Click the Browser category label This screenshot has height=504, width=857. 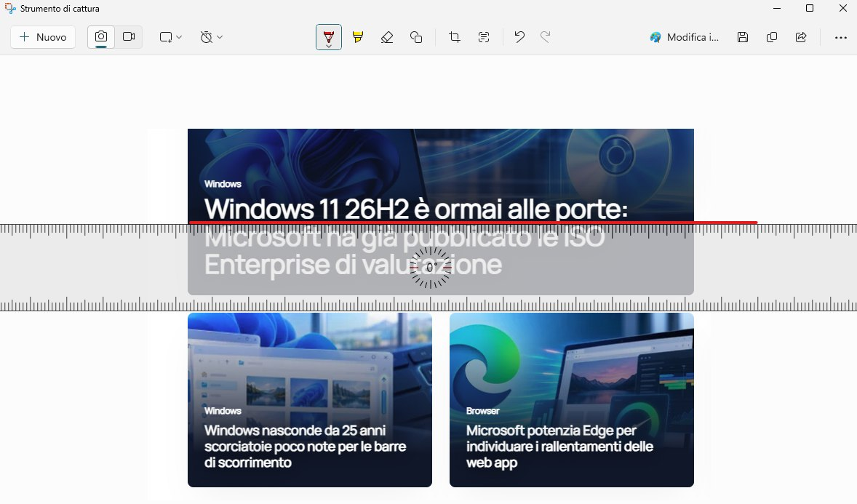coord(482,411)
